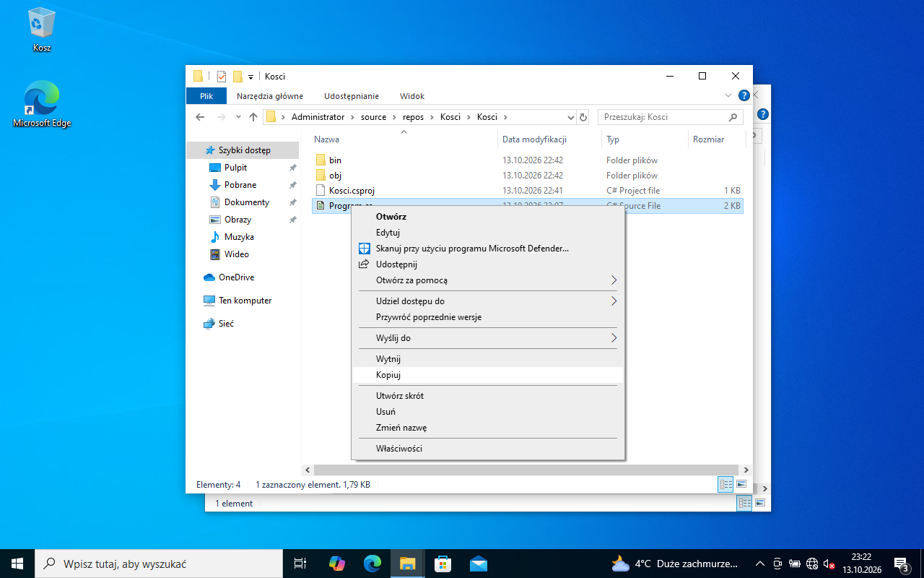Show hidden tray icons on the taskbar

pos(759,564)
